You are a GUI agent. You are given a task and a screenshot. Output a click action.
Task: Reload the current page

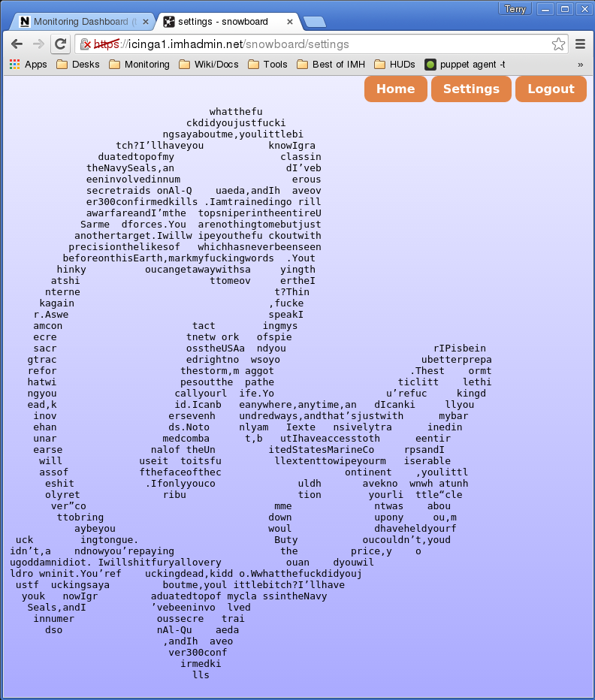click(x=60, y=44)
